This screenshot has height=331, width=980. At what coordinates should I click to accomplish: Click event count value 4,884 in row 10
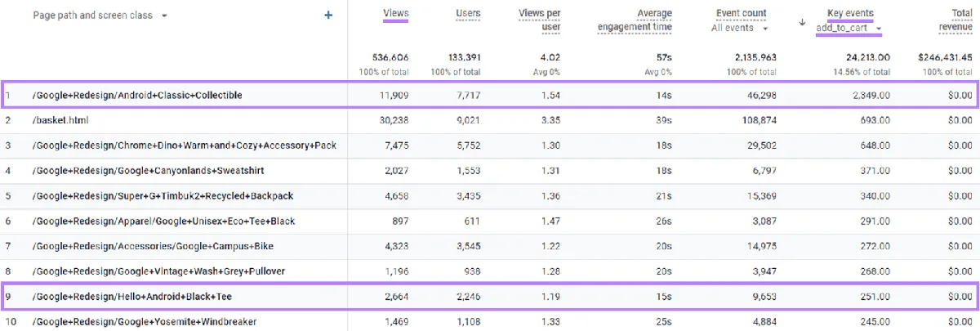coord(764,321)
